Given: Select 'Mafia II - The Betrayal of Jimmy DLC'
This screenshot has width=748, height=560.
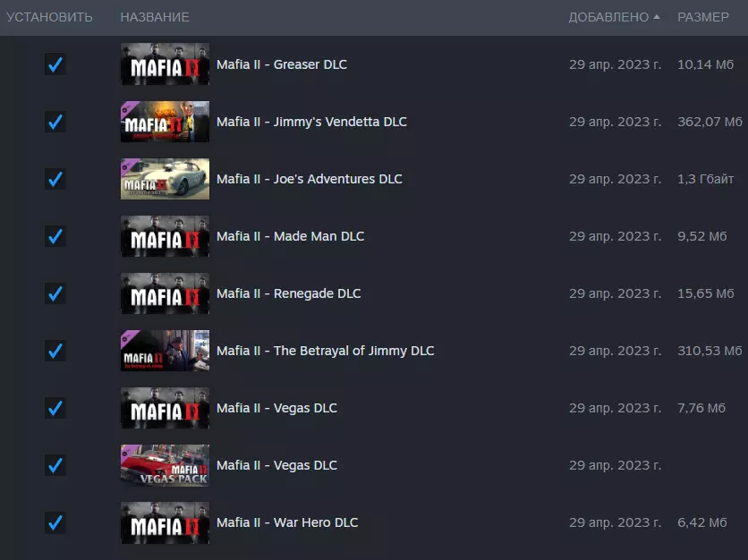Looking at the screenshot, I should pos(326,351).
